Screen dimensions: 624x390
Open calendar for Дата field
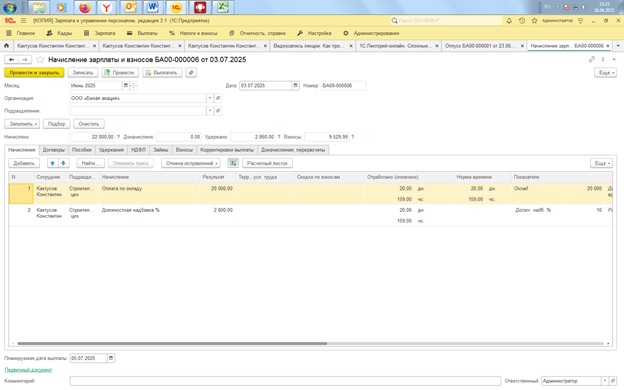point(295,86)
